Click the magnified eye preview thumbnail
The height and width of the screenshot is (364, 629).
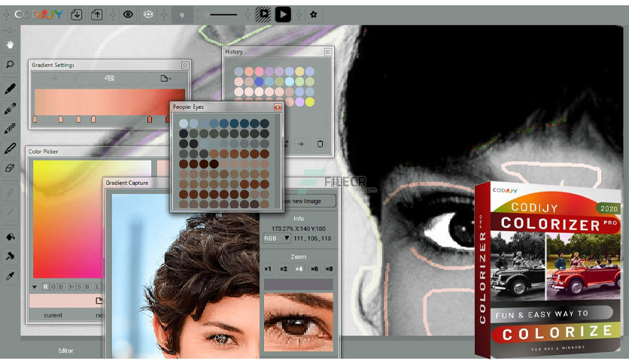tap(299, 322)
